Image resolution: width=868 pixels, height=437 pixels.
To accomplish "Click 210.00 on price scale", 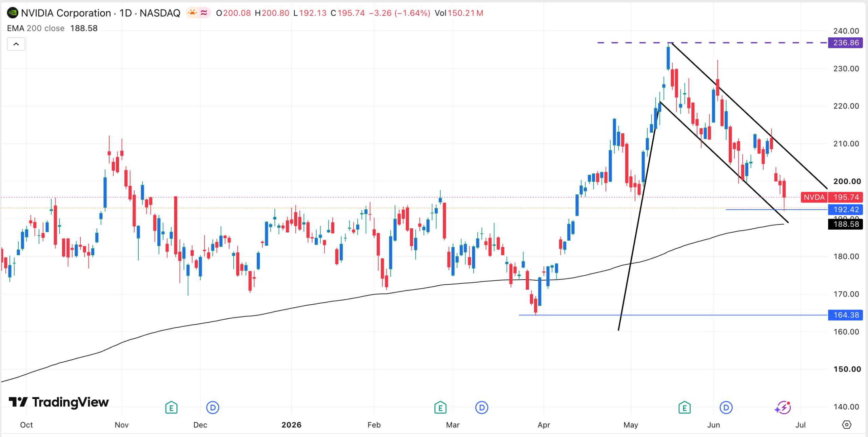I will (846, 144).
